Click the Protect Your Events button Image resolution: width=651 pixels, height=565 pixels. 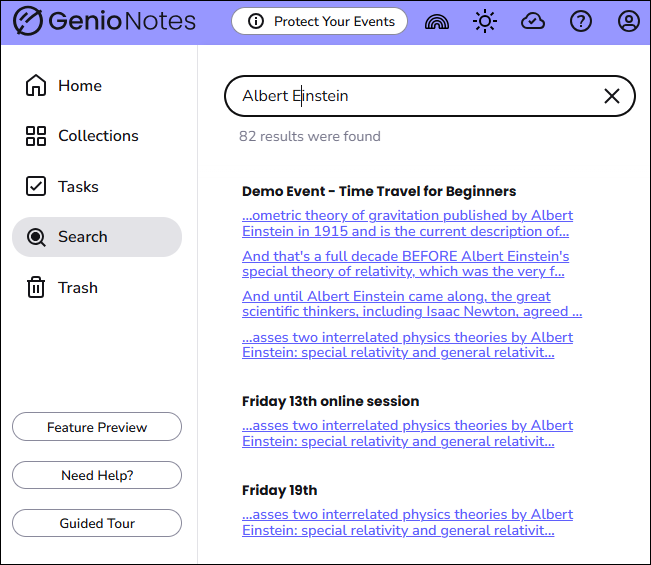pyautogui.click(x=319, y=21)
